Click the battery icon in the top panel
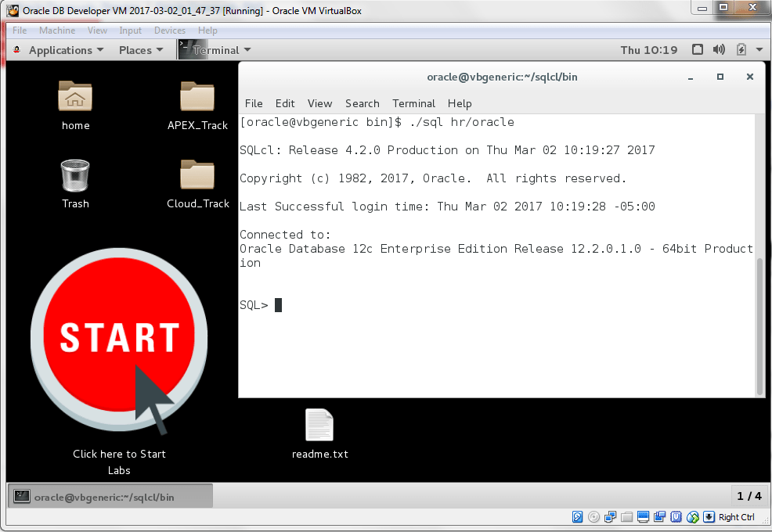The height and width of the screenshot is (532, 772). [741, 49]
